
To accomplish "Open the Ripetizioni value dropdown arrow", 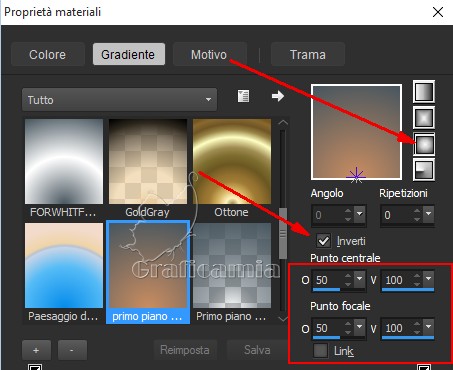I will [429, 213].
